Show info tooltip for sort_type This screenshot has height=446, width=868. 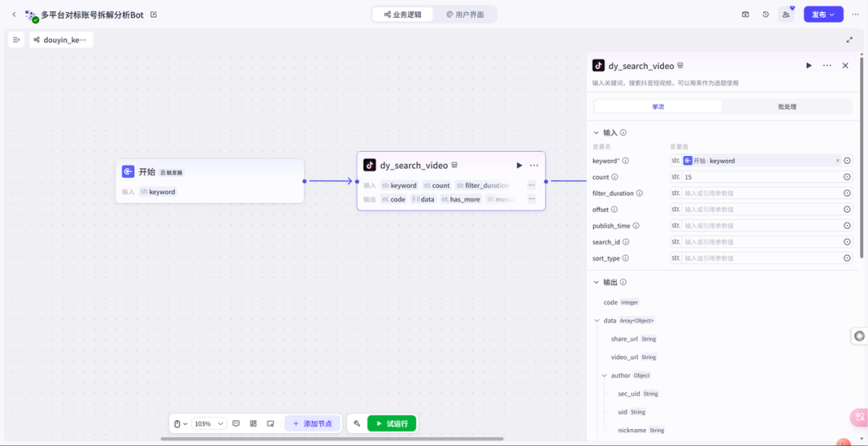pos(625,259)
